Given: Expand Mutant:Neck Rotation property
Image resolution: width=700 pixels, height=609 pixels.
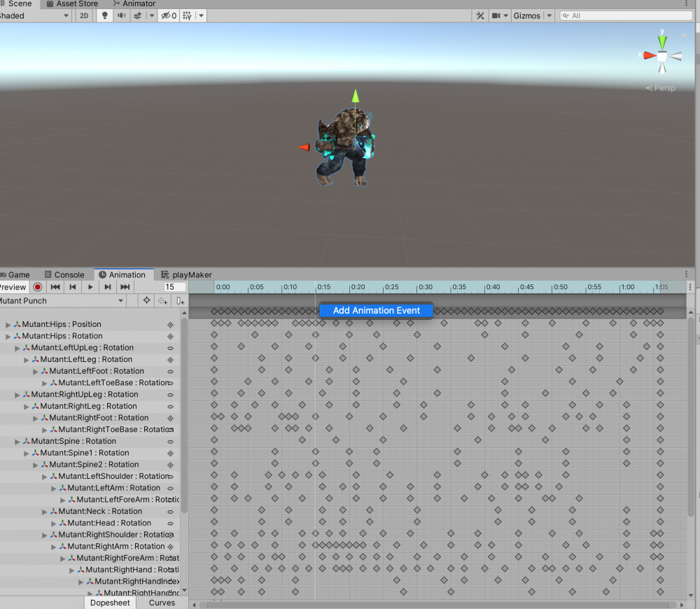Looking at the screenshot, I should pos(44,512).
